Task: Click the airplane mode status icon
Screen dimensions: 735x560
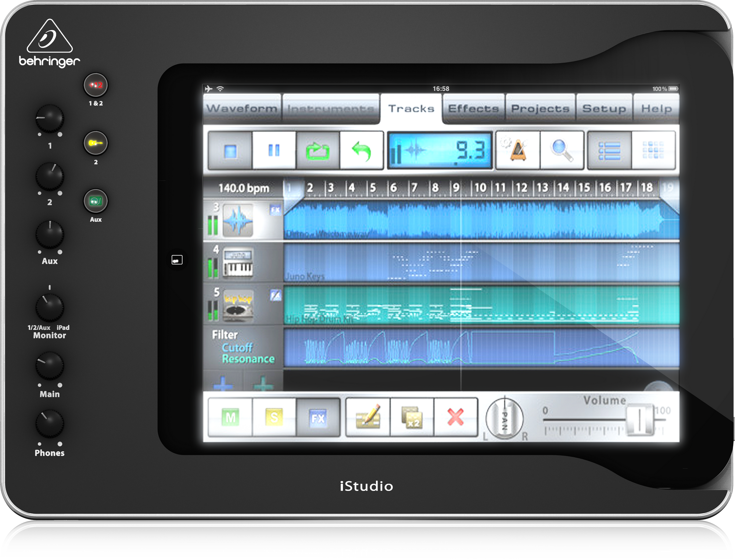Action: (209, 89)
